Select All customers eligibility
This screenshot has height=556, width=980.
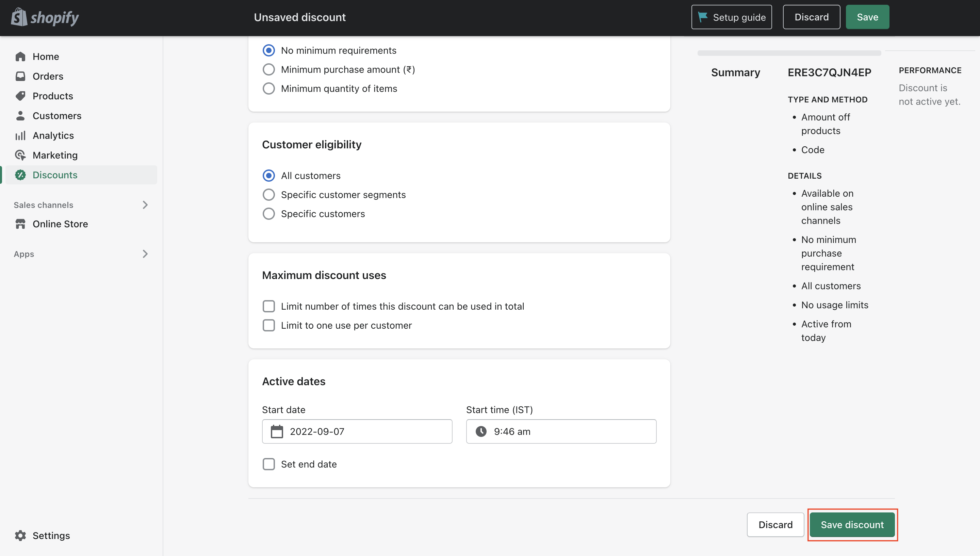click(269, 176)
